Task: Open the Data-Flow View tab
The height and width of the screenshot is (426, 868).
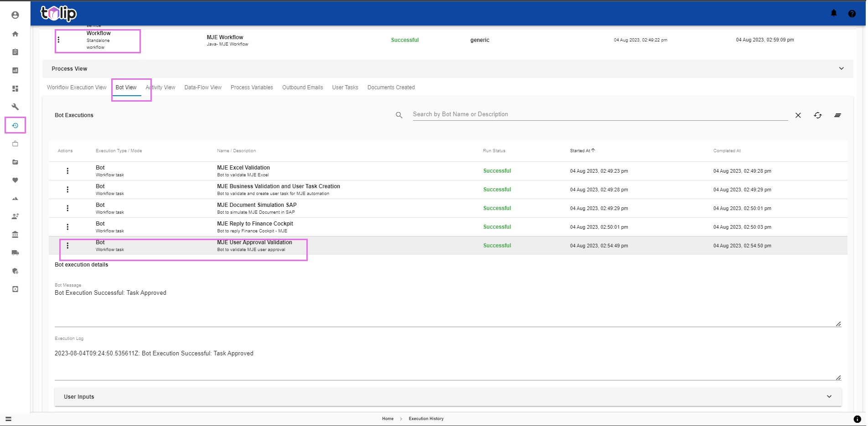Action: (x=203, y=87)
